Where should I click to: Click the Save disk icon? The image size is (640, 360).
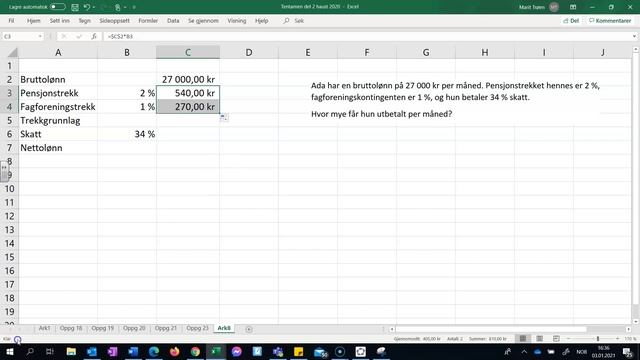pos(75,7)
